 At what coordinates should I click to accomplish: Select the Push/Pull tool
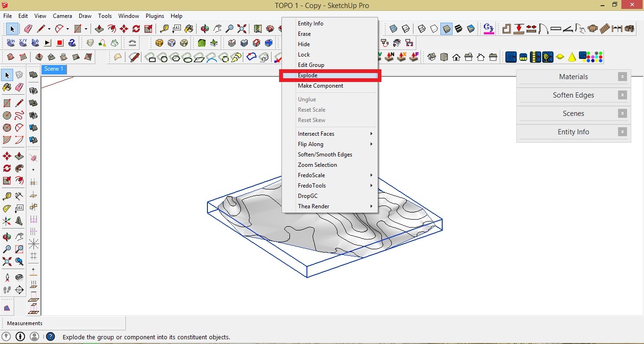click(x=99, y=29)
